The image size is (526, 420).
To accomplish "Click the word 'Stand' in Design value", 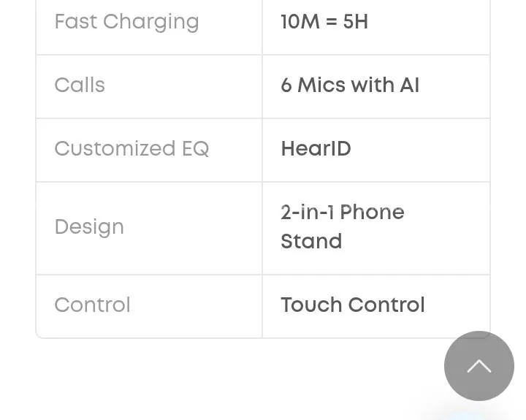I will click(311, 242).
